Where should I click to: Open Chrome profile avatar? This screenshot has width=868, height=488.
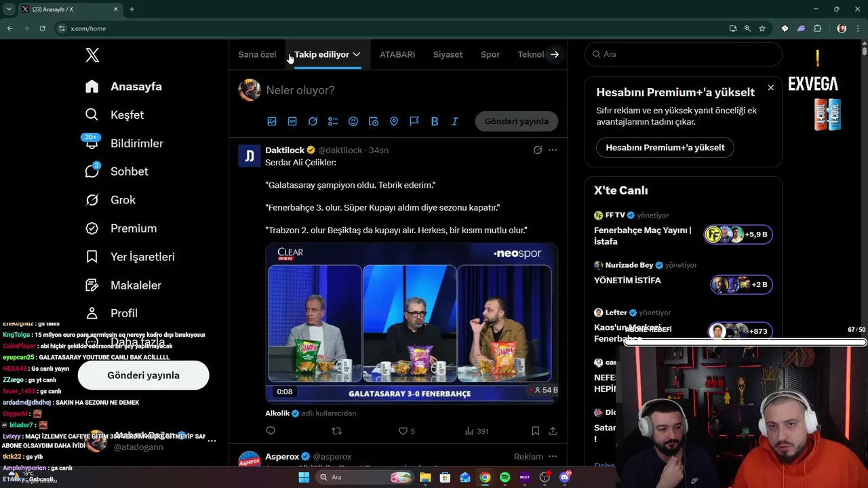click(842, 28)
